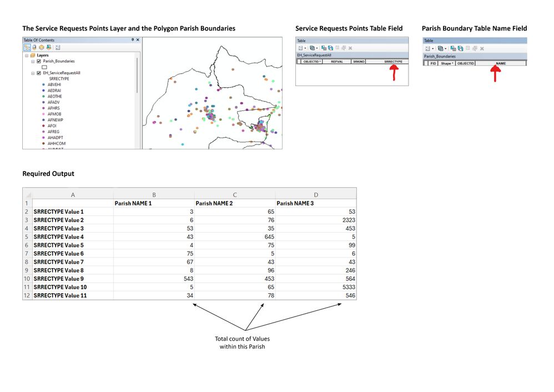Select the REFVAL column header

pos(337,62)
